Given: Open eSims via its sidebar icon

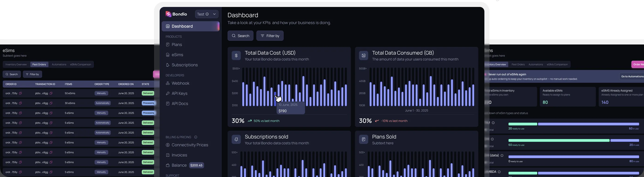Looking at the screenshot, I should 168,55.
